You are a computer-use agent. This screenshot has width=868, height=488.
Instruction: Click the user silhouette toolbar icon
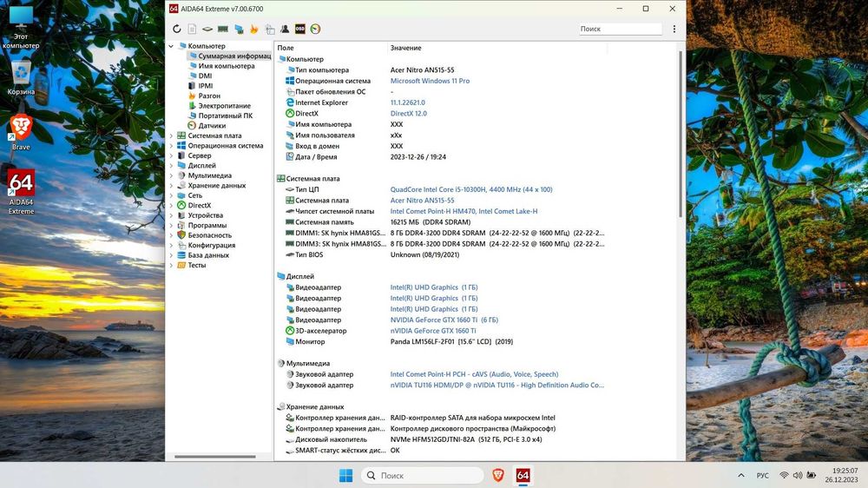[285, 29]
